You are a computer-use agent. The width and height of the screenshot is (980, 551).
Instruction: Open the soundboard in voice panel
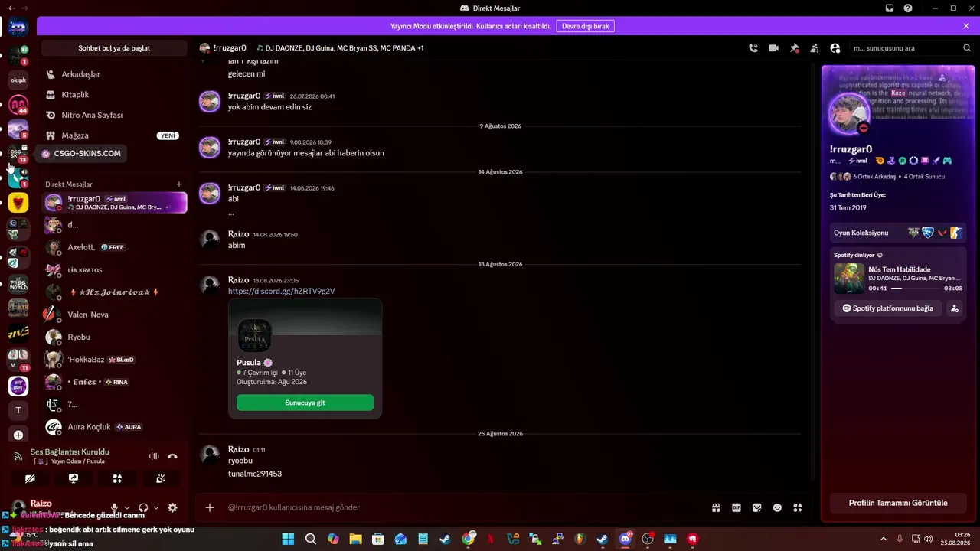tap(161, 478)
